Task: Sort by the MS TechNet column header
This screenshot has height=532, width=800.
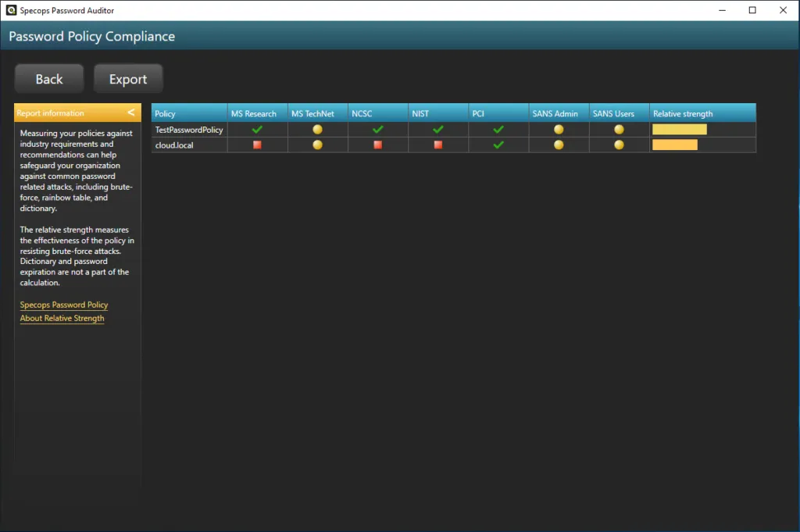Action: 318,113
